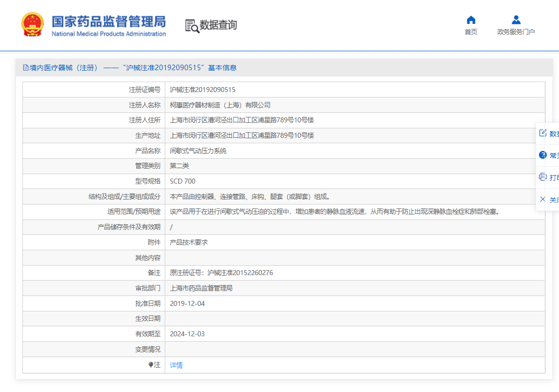
Task: Click the 首页 navigation label
Action: pyautogui.click(x=471, y=31)
